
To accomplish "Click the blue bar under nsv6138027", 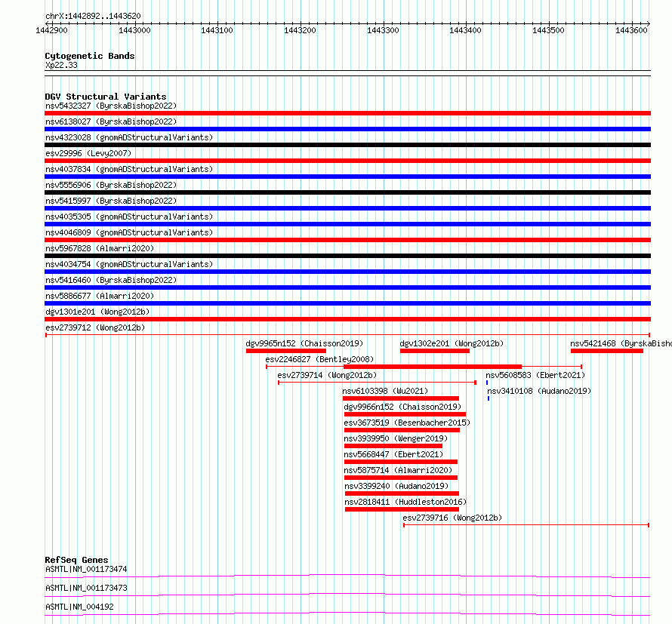I will 347,129.
